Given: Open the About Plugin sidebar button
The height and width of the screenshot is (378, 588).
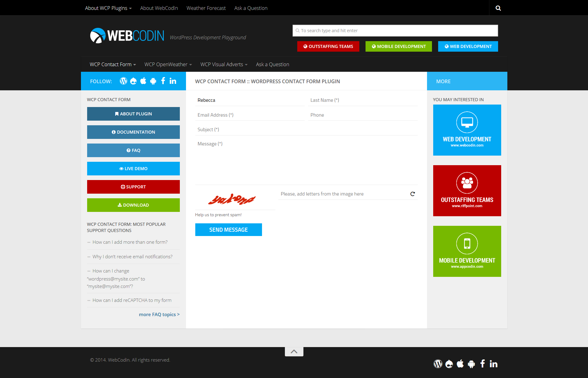Looking at the screenshot, I should pyautogui.click(x=133, y=114).
